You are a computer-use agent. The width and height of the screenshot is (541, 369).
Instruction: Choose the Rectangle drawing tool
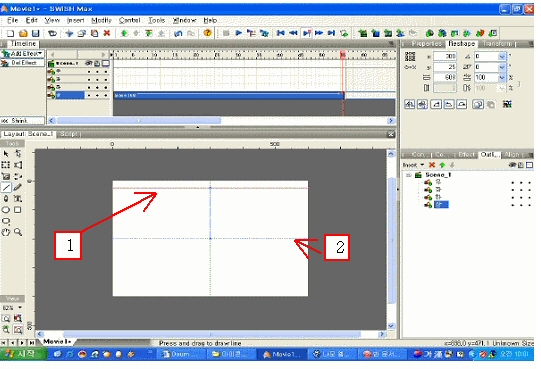click(x=18, y=210)
